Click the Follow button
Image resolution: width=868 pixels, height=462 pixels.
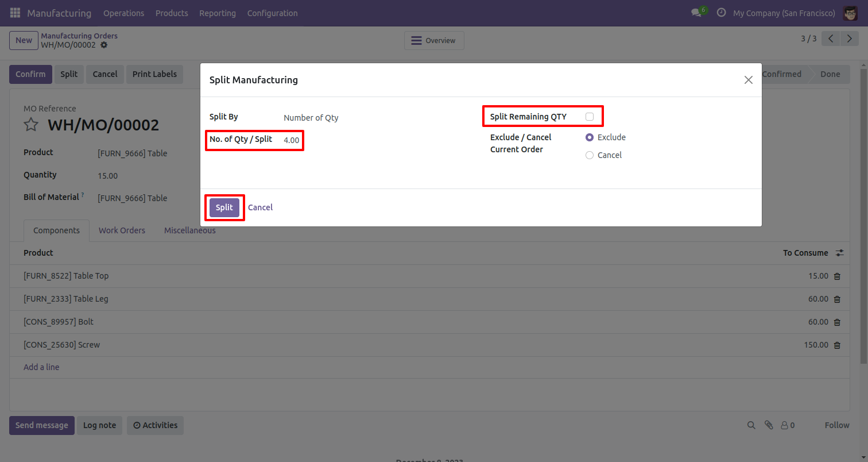pyautogui.click(x=837, y=425)
